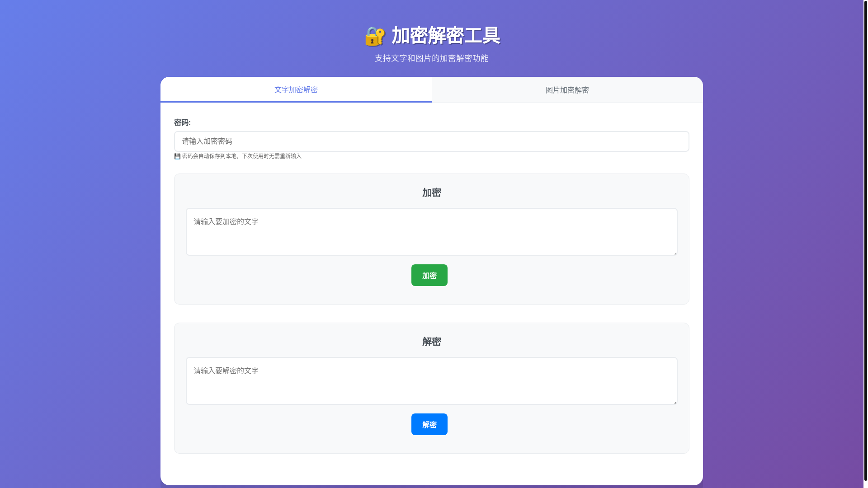This screenshot has width=868, height=488.
Task: Grab the decrypt text area resize handle
Action: [675, 402]
